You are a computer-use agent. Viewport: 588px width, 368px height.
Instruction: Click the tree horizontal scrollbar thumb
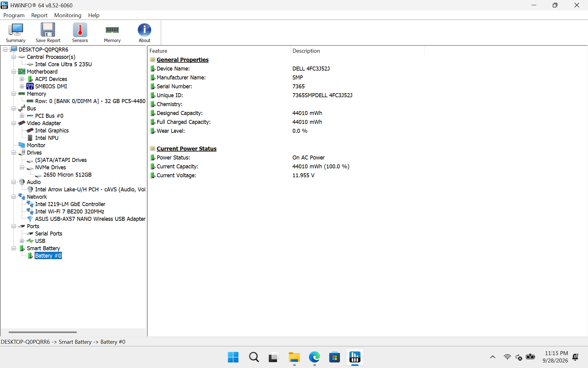point(43,332)
